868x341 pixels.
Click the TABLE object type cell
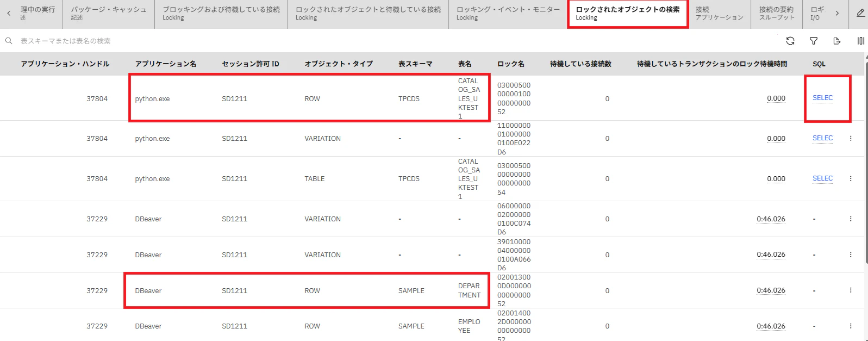(x=315, y=179)
